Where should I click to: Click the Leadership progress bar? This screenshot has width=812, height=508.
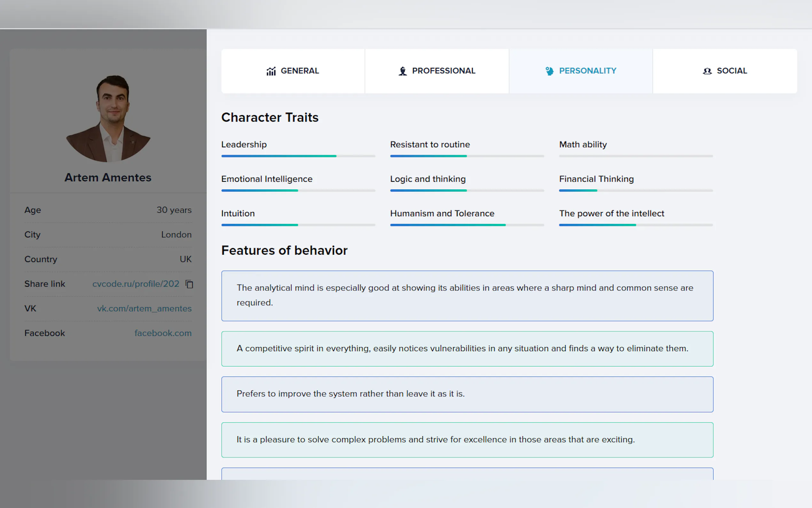point(298,156)
